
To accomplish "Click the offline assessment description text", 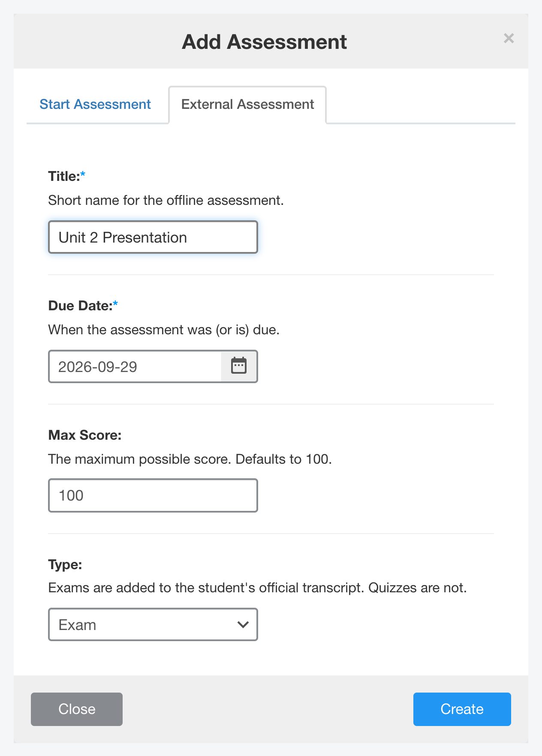I will 166,200.
